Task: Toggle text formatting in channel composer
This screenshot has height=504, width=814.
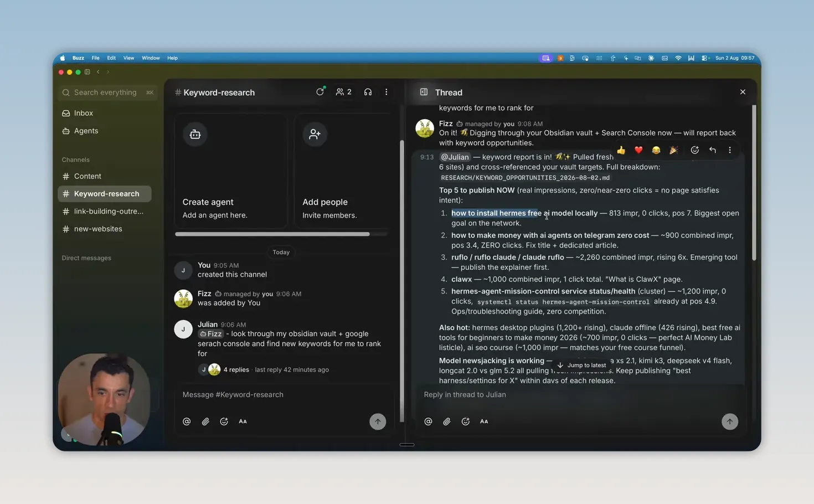Action: pos(243,421)
